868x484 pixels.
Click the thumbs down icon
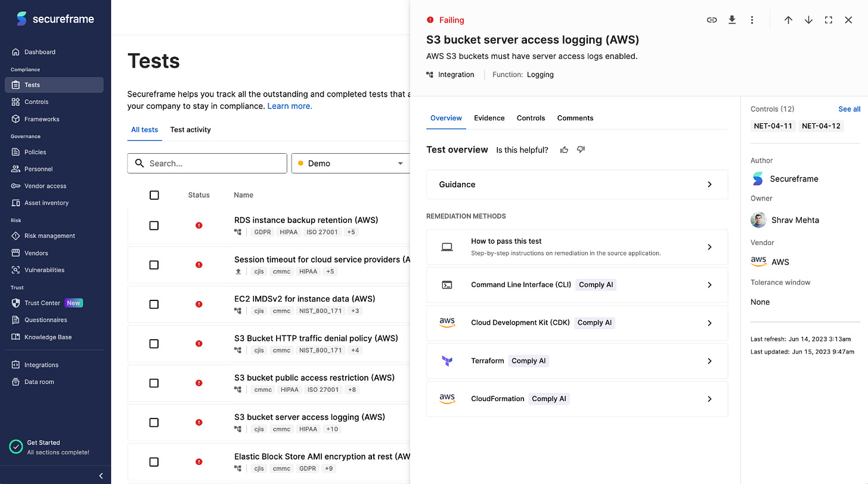(x=581, y=150)
